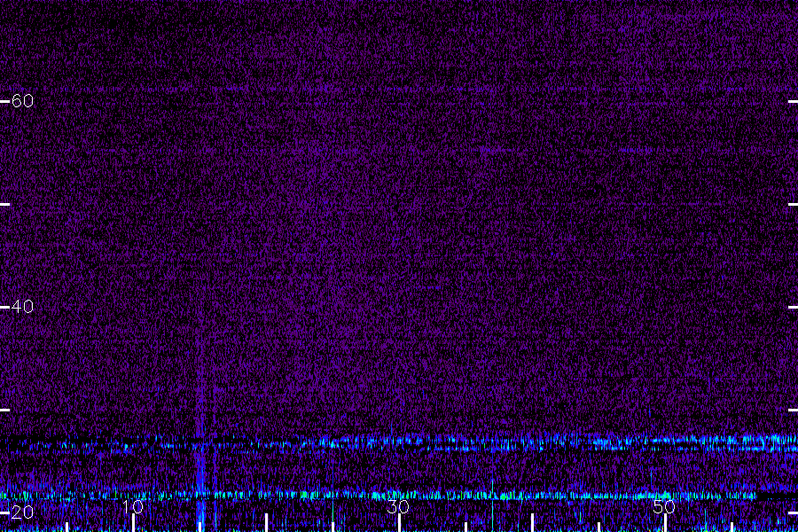Click the "40" frequency axis label
The height and width of the screenshot is (532, 798).
point(22,307)
